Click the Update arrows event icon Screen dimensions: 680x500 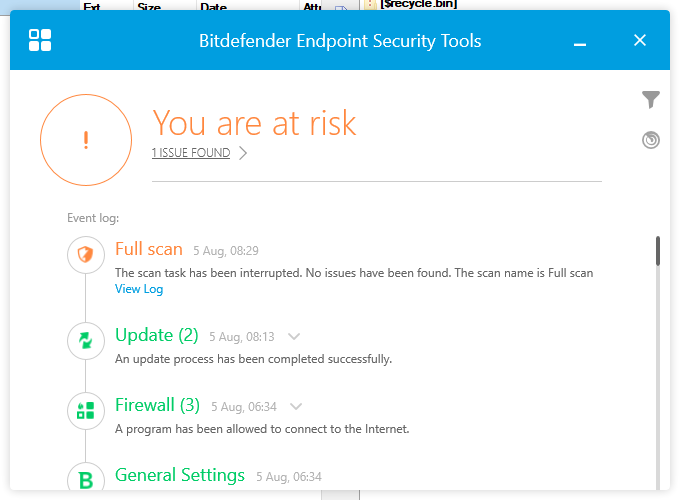tap(86, 341)
